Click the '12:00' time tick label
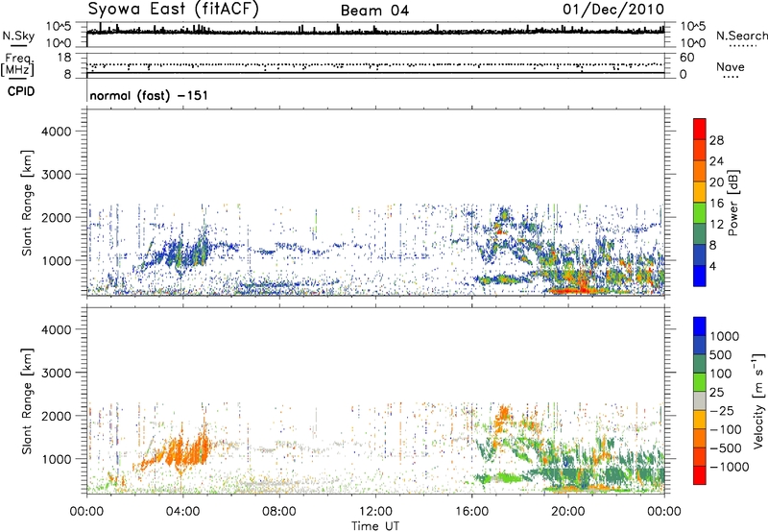Viewport: 768px width, 532px height. [x=375, y=512]
